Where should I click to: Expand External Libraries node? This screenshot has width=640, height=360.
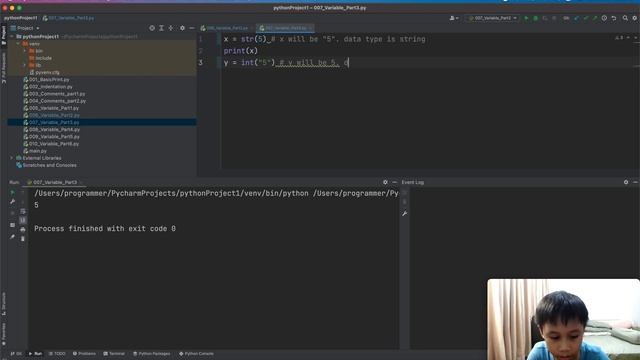(x=12, y=158)
